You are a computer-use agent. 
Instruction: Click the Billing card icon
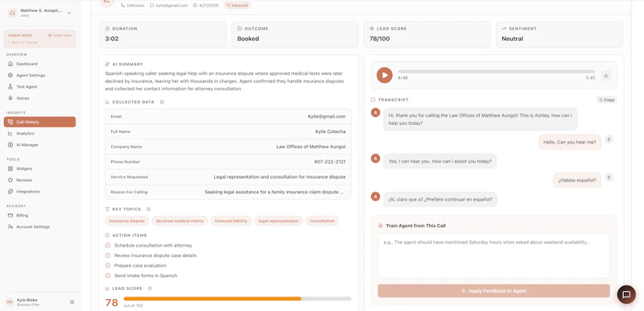[10, 215]
